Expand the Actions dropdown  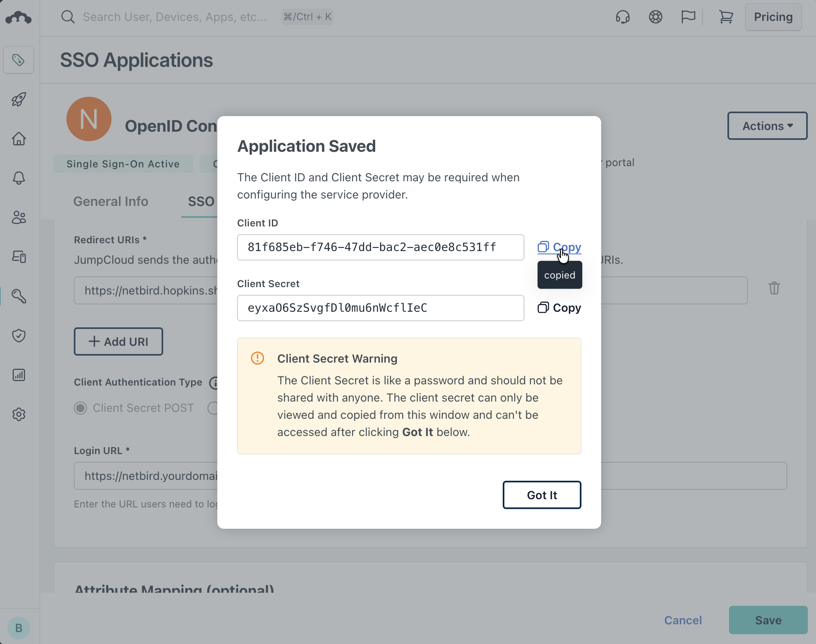pyautogui.click(x=767, y=126)
